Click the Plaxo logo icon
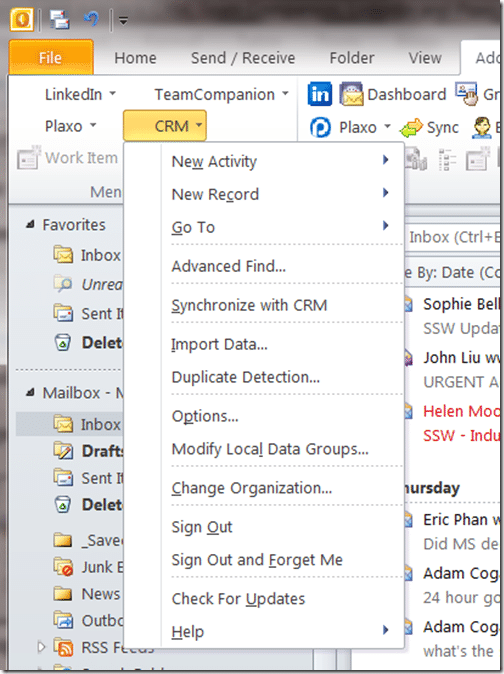The height and width of the screenshot is (674, 504). [x=320, y=127]
